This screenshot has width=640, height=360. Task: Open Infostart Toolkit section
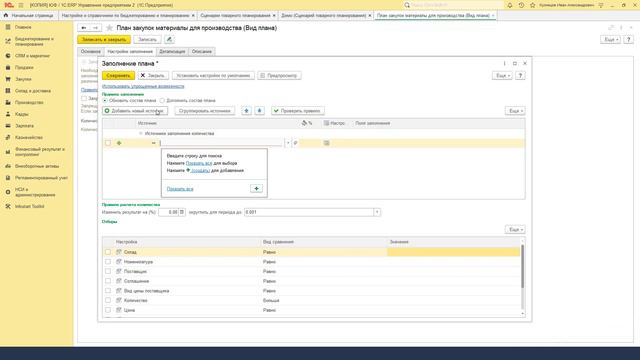point(29,207)
